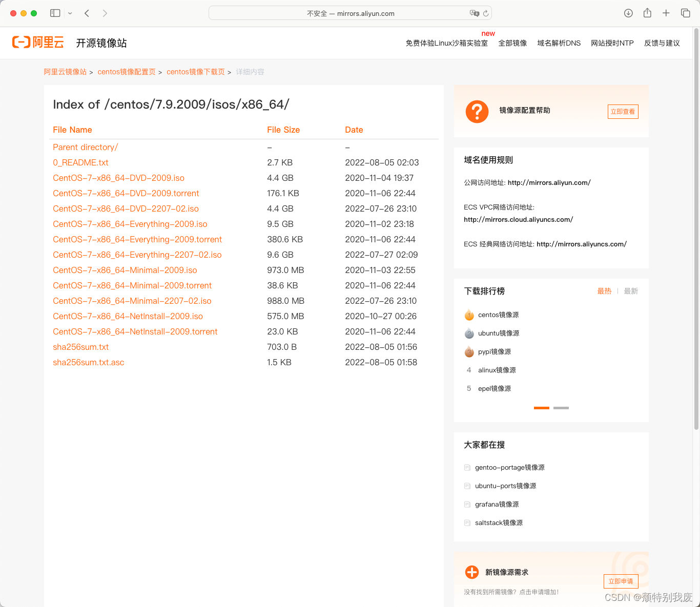
Task: Select the orange first-page ranking indicator
Action: pos(542,408)
